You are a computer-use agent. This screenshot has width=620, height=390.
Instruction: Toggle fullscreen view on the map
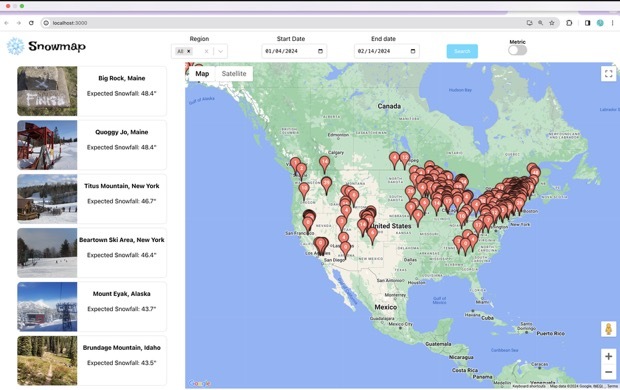(x=609, y=74)
